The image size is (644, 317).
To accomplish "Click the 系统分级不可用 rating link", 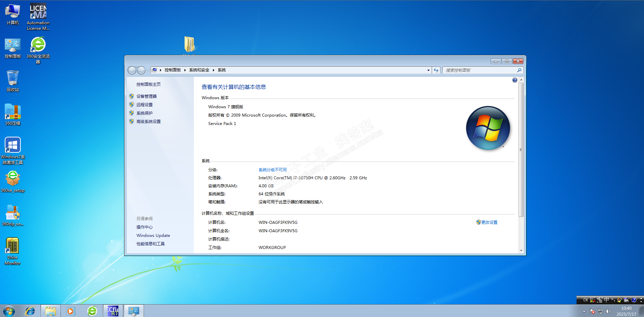I will pyautogui.click(x=273, y=170).
